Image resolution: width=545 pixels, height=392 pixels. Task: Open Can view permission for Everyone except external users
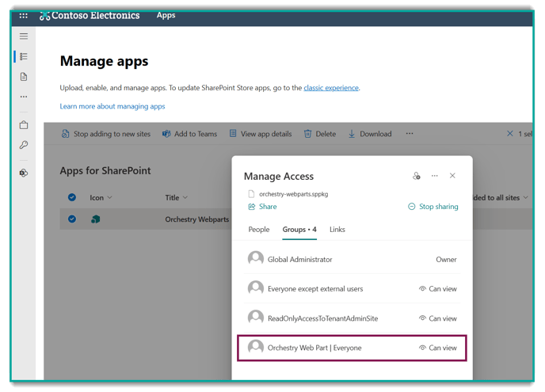(x=438, y=289)
